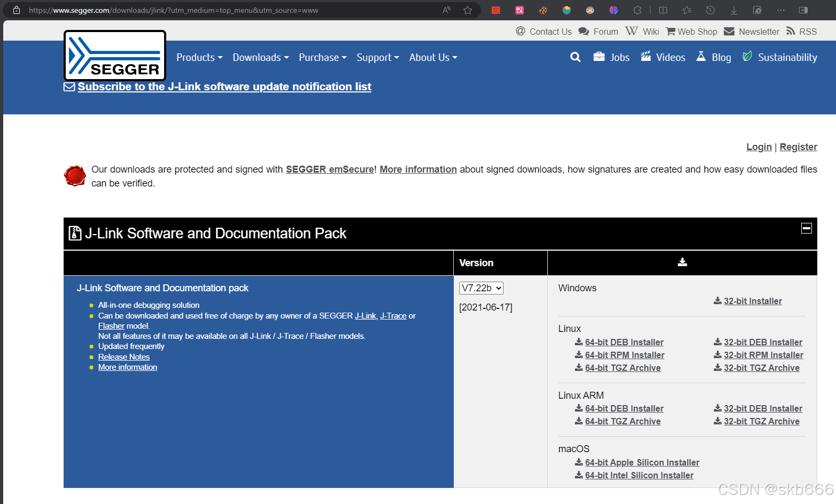The height and width of the screenshot is (504, 836).
Task: Open the RSS feed link
Action: coord(801,32)
